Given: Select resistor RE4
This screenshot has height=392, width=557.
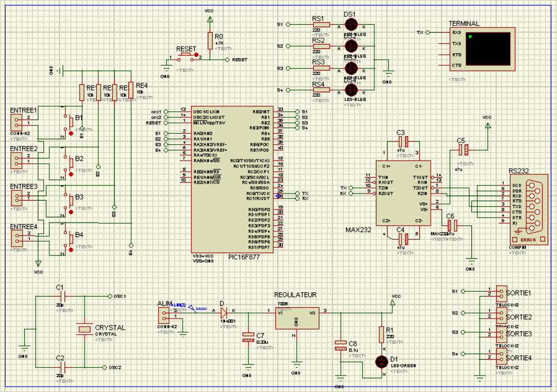Looking at the screenshot, I should coord(131,90).
